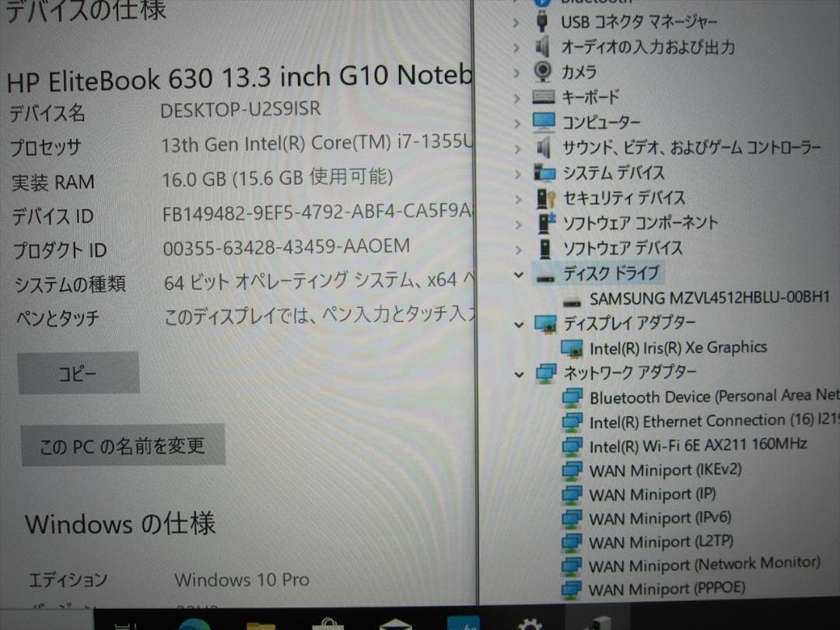Viewport: 840px width, 630px height.
Task: Expand the ソフトウェア コンポーネント node
Action: point(517,225)
